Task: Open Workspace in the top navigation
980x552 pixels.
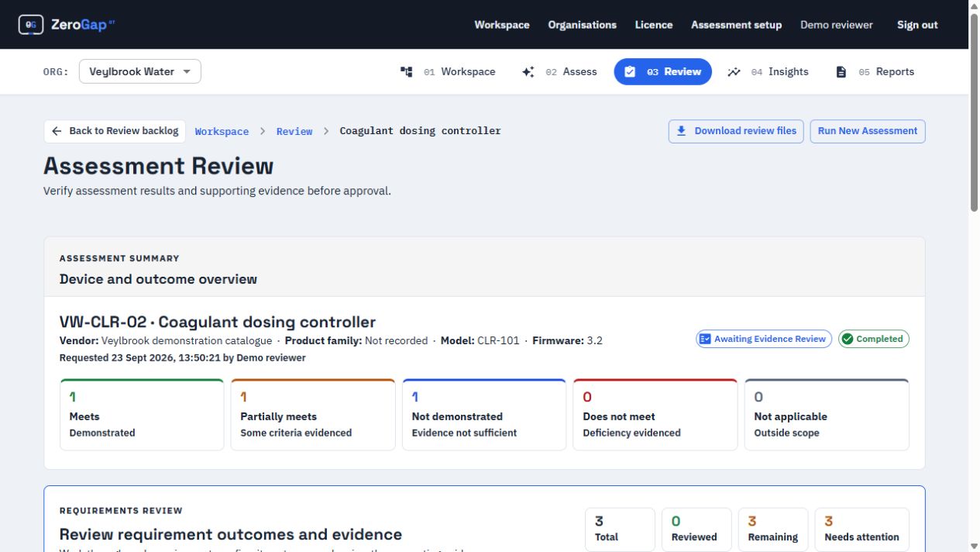Action: coord(502,25)
